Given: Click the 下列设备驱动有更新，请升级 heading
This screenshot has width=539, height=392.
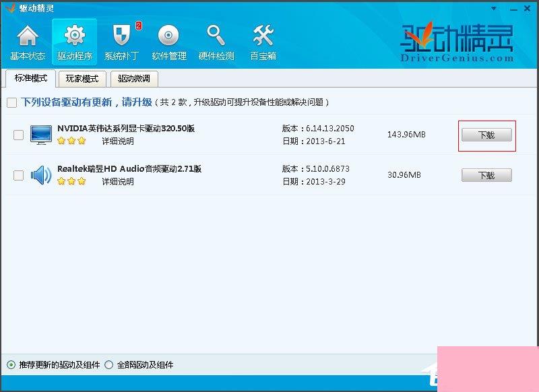Looking at the screenshot, I should (x=86, y=102).
